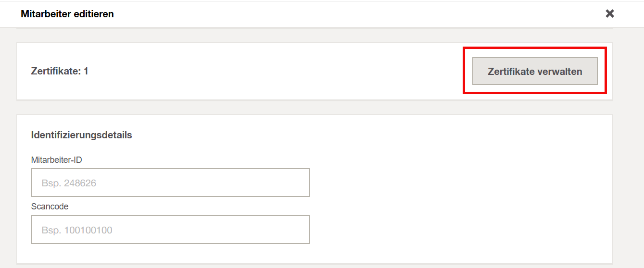Click the Zertifikate: 1 count text

(x=60, y=71)
